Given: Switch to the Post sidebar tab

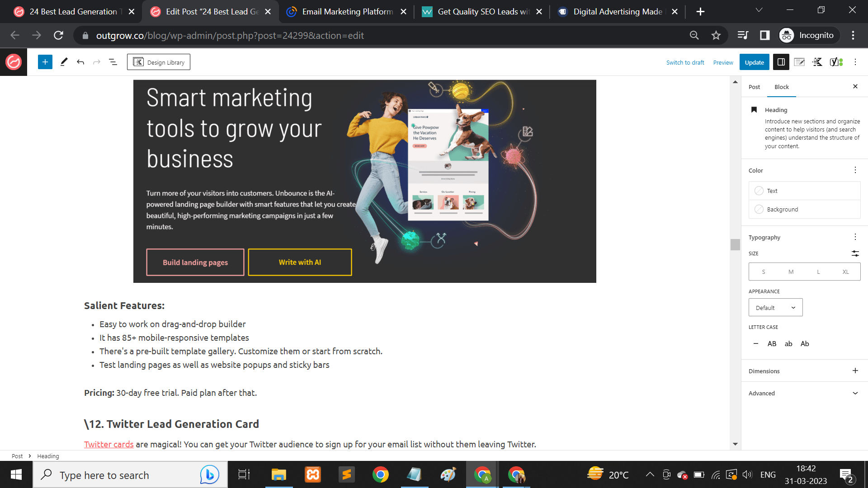Looking at the screenshot, I should (754, 87).
